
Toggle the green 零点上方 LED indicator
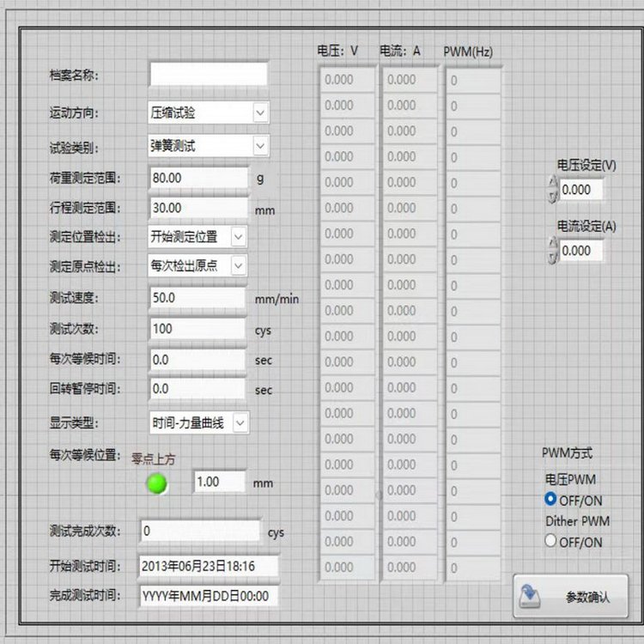[x=157, y=483]
